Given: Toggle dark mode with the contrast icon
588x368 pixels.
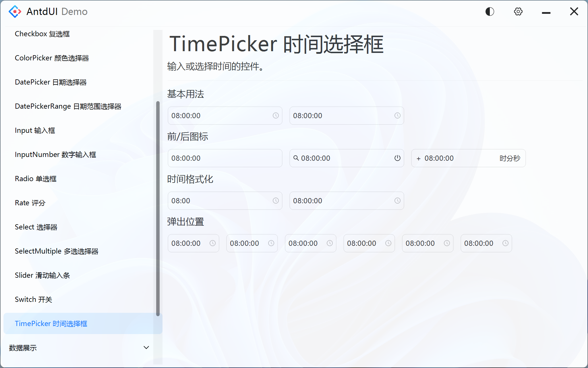Looking at the screenshot, I should click(x=490, y=11).
